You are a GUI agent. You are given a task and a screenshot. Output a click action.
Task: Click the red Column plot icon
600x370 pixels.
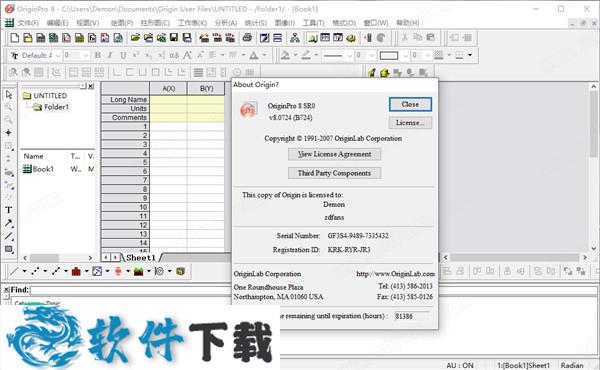click(x=76, y=272)
